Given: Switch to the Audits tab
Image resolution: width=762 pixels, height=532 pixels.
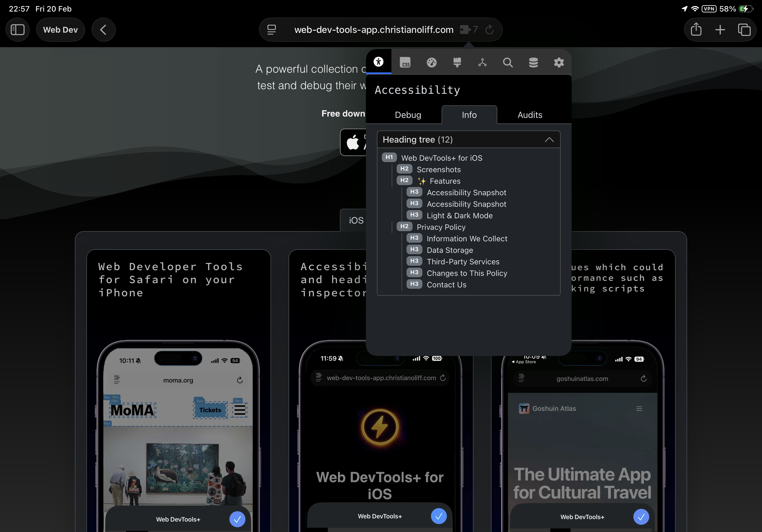Looking at the screenshot, I should (x=529, y=115).
